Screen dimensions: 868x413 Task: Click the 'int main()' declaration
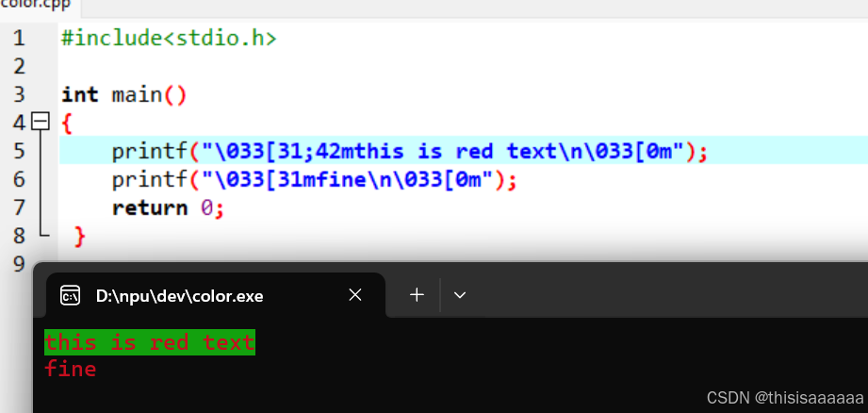pos(124,95)
